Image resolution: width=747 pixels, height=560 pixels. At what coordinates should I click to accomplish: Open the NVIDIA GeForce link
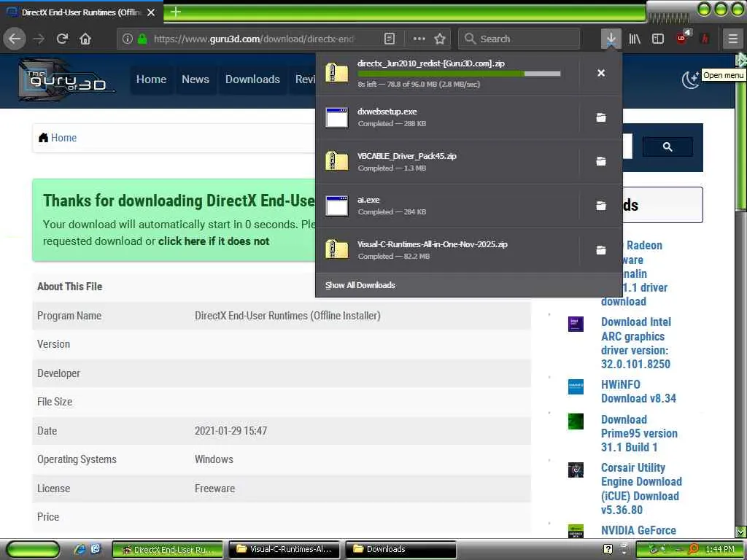pyautogui.click(x=638, y=531)
